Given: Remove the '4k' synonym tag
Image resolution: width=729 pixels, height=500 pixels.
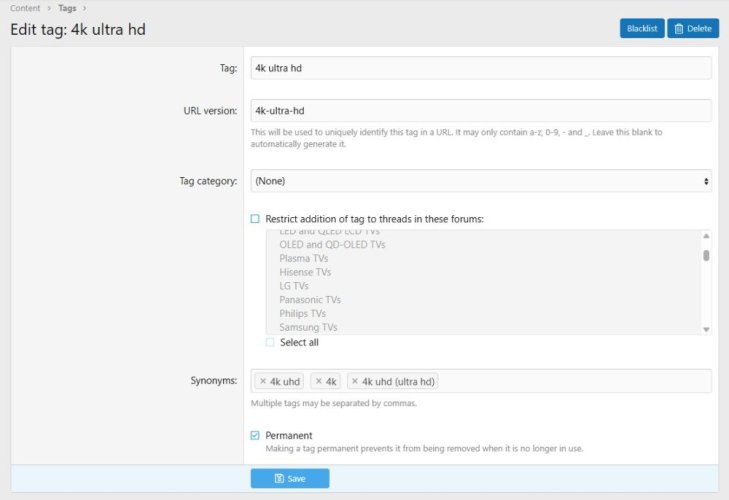Looking at the screenshot, I should pos(319,381).
